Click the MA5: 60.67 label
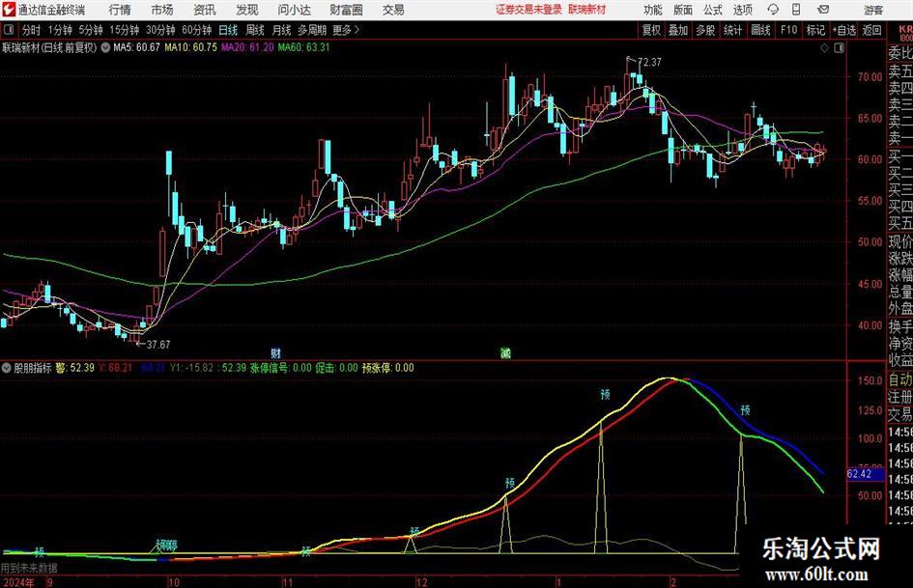913x588 pixels. point(136,47)
